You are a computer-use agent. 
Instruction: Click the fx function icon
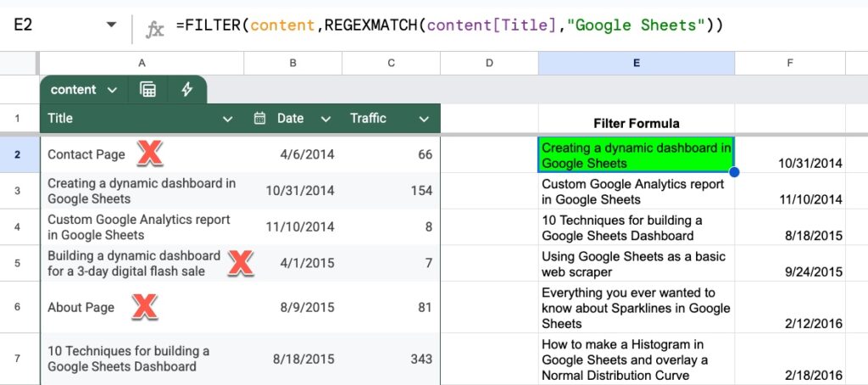[155, 27]
